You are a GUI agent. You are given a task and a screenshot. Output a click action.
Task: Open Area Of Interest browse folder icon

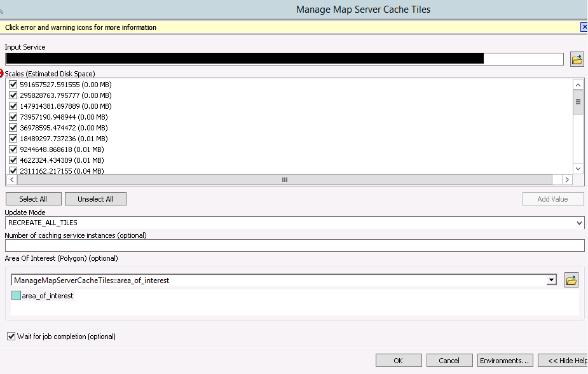pyautogui.click(x=571, y=280)
